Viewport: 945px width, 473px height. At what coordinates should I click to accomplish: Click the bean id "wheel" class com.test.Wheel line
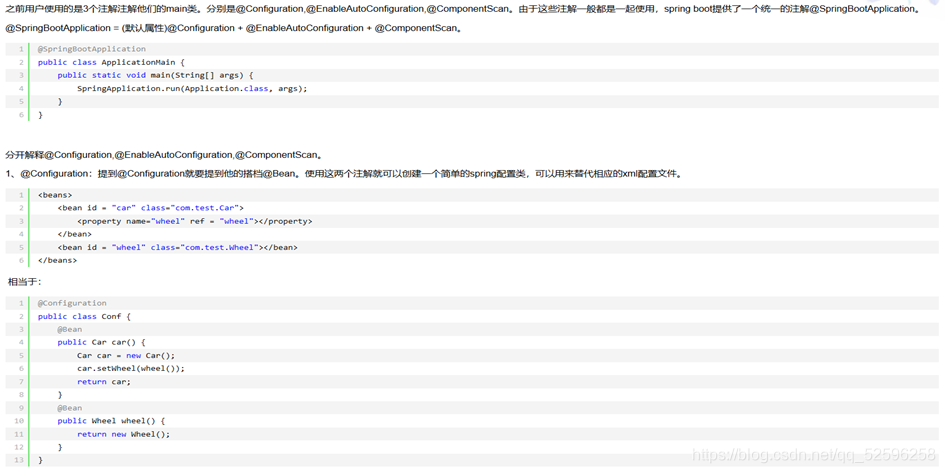tap(177, 247)
